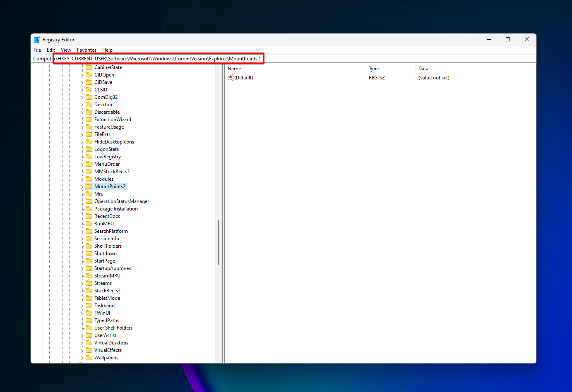The height and width of the screenshot is (392, 572).
Task: Select the Streams folder icon
Action: (89, 283)
